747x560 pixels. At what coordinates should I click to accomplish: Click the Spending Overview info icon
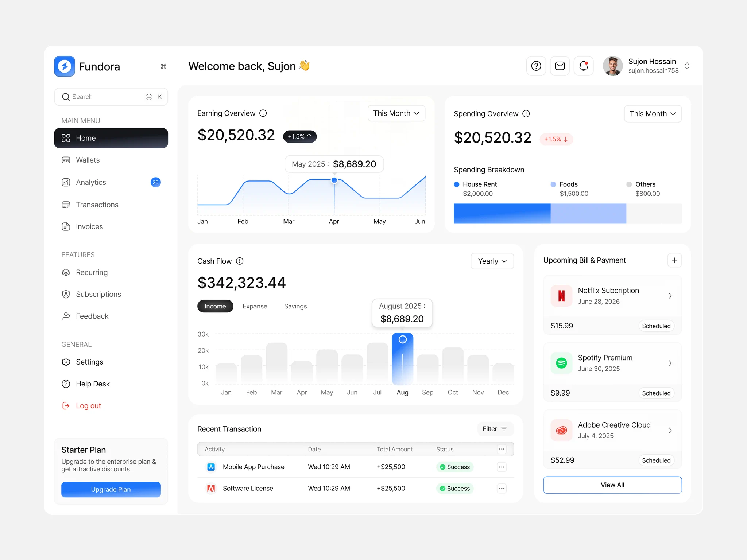526,114
